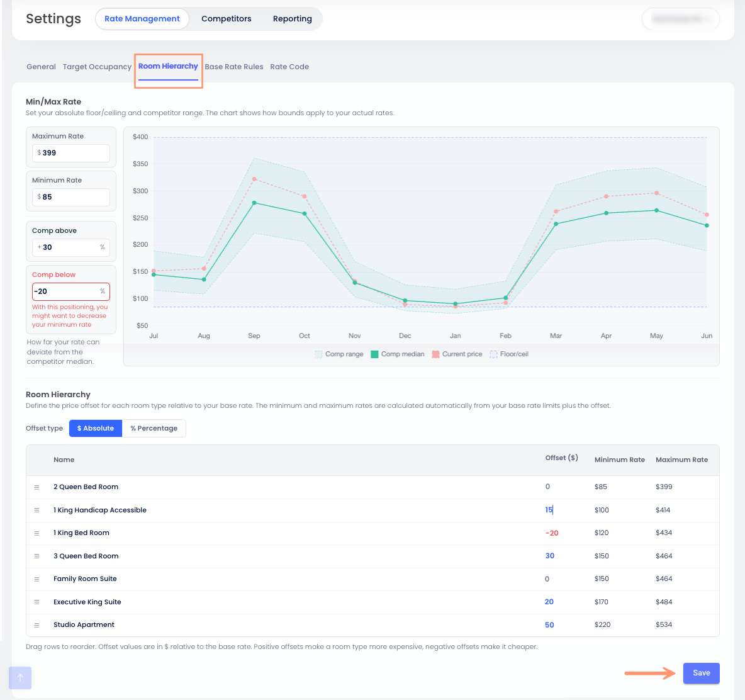Click the Maximum Rate input field
This screenshot has height=700, width=745.
pos(71,153)
